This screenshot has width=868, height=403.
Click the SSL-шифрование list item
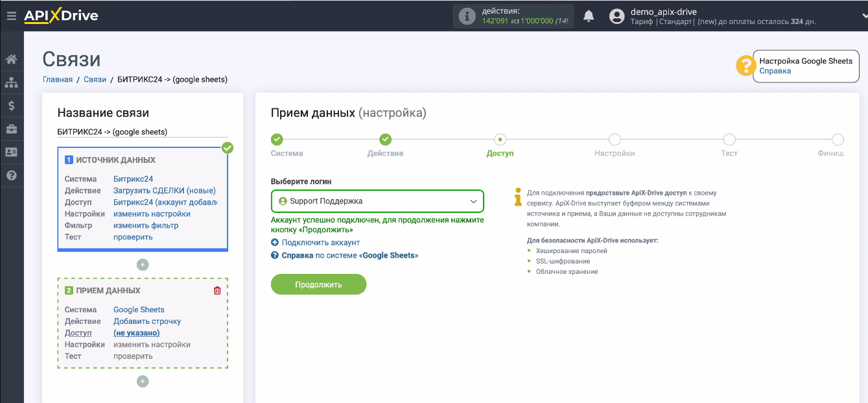click(563, 262)
